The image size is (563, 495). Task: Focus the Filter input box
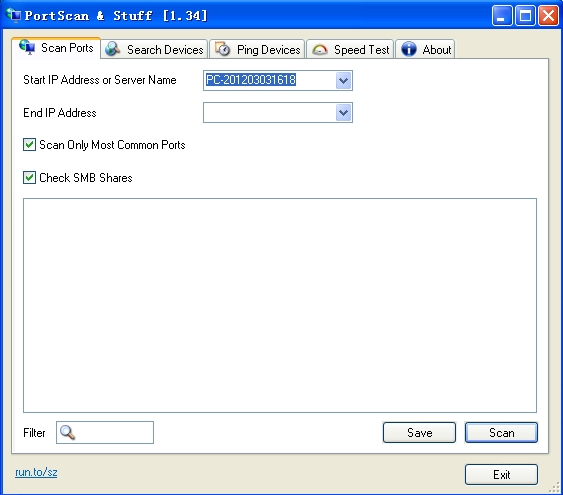(105, 432)
